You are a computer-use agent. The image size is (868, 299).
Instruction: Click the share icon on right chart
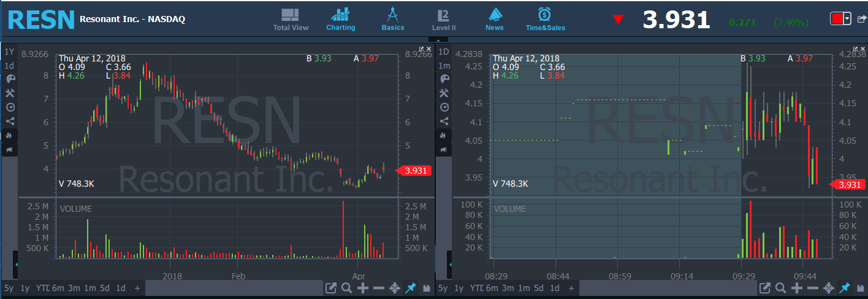click(444, 121)
